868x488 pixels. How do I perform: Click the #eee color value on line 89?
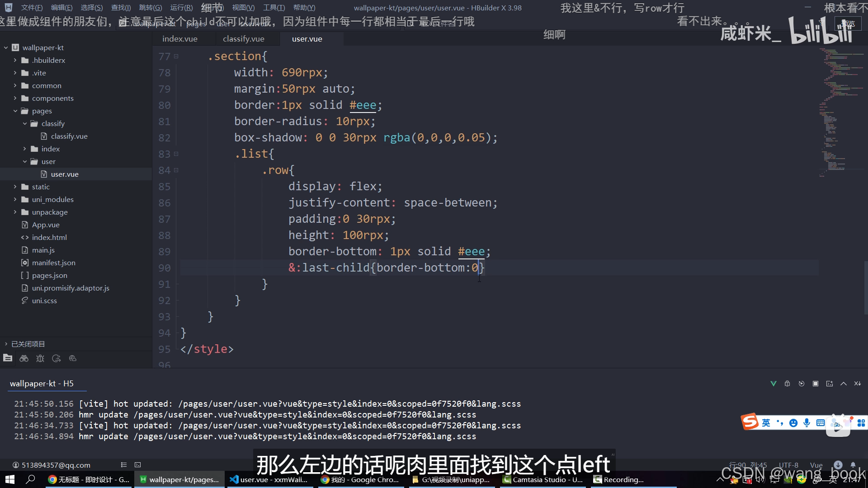click(x=471, y=252)
